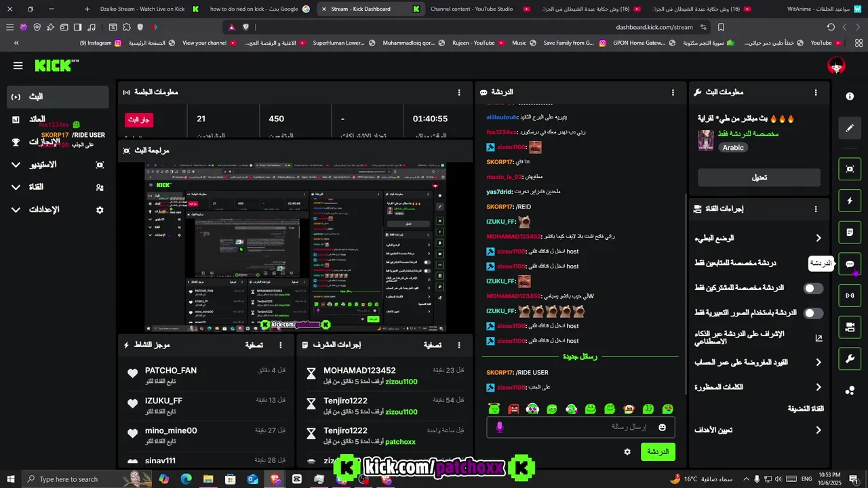Click the stream preview thumbnail
This screenshot has height=488, width=868.
(x=296, y=247)
